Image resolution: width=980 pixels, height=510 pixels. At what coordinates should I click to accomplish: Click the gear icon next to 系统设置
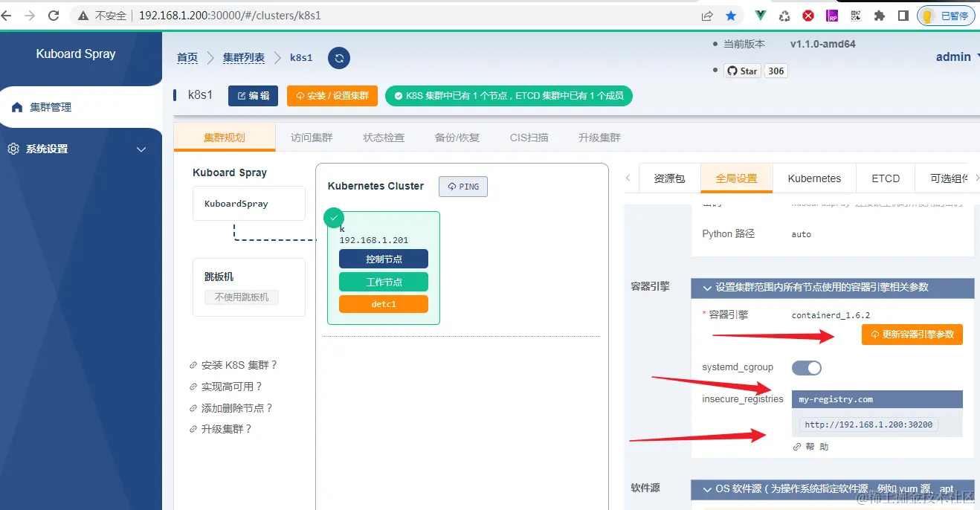[x=13, y=149]
